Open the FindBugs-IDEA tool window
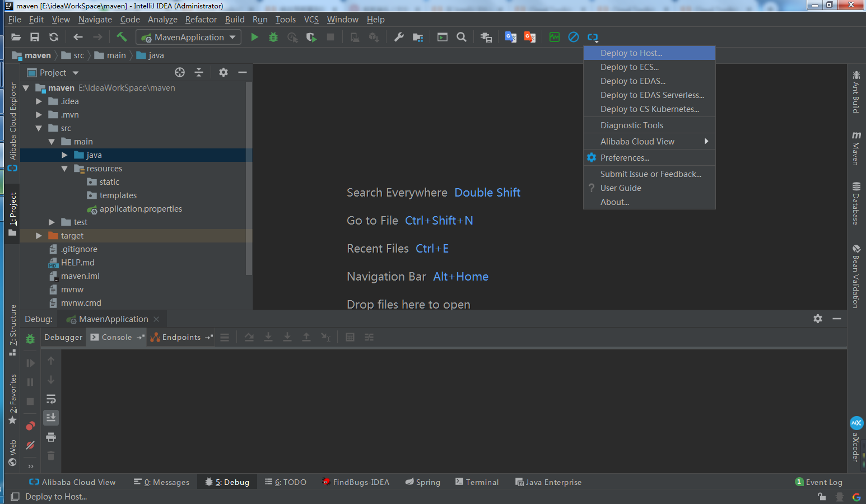Image resolution: width=866 pixels, height=504 pixels. tap(356, 482)
